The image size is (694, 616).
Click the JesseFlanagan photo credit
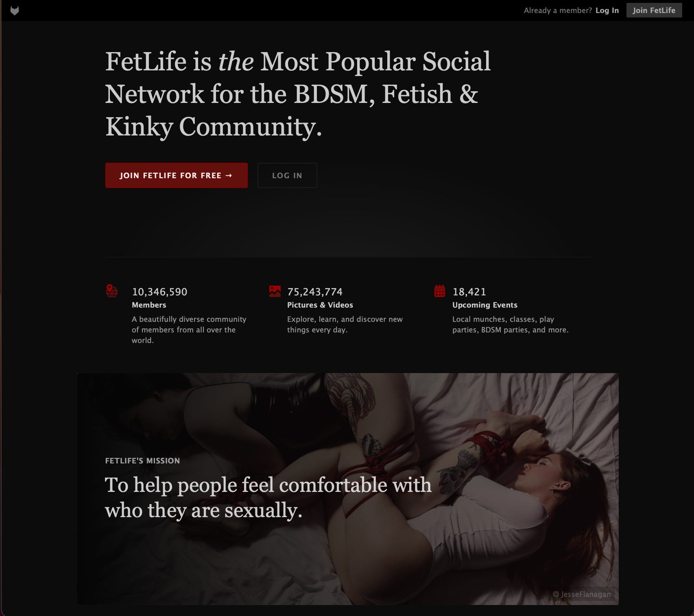[x=582, y=594]
